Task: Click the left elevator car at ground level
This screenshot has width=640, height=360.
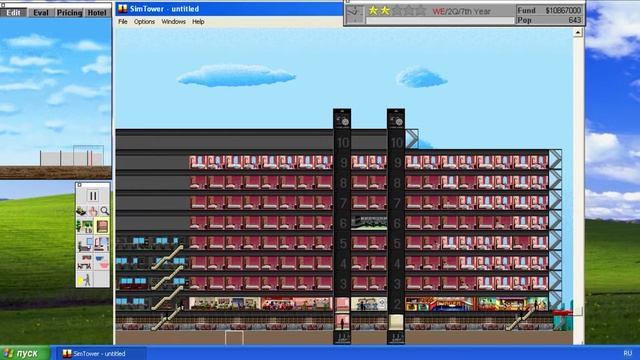Action: pos(342,322)
